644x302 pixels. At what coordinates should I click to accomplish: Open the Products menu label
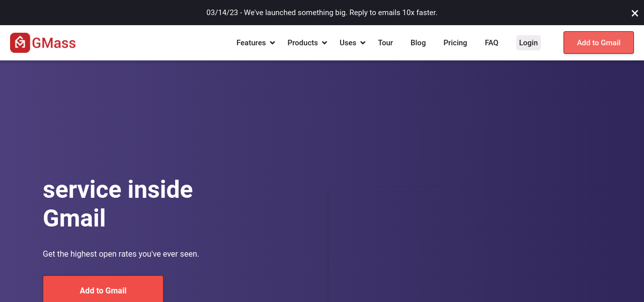click(302, 43)
